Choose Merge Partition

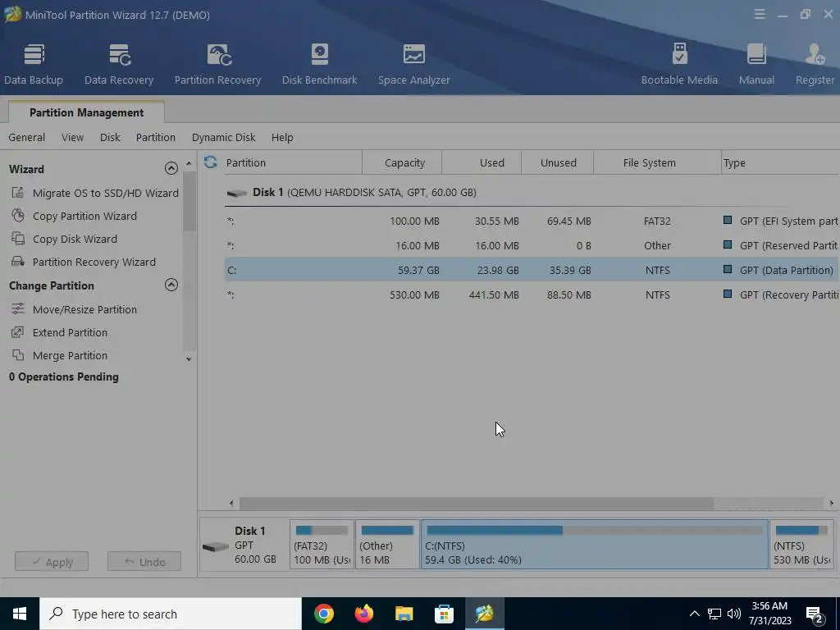[x=59, y=356]
